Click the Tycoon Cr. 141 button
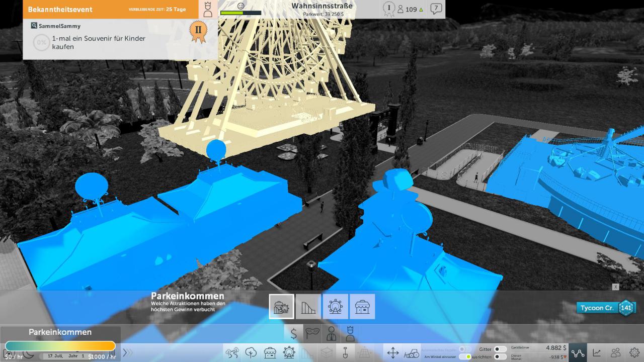 [606, 308]
